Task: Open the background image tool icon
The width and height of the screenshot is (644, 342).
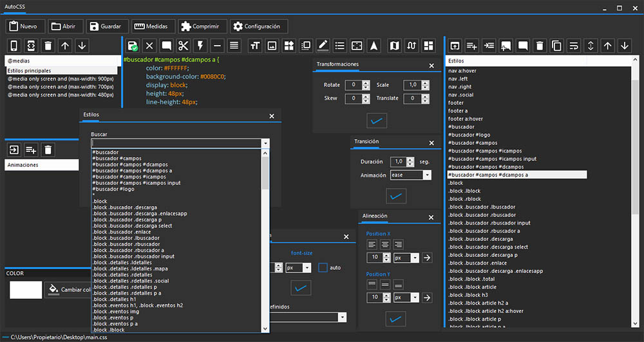Action: click(x=272, y=46)
